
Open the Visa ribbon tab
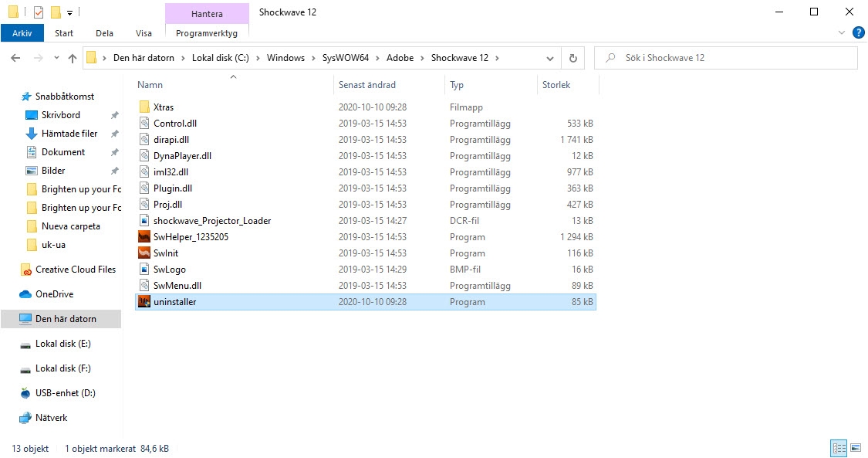point(144,33)
